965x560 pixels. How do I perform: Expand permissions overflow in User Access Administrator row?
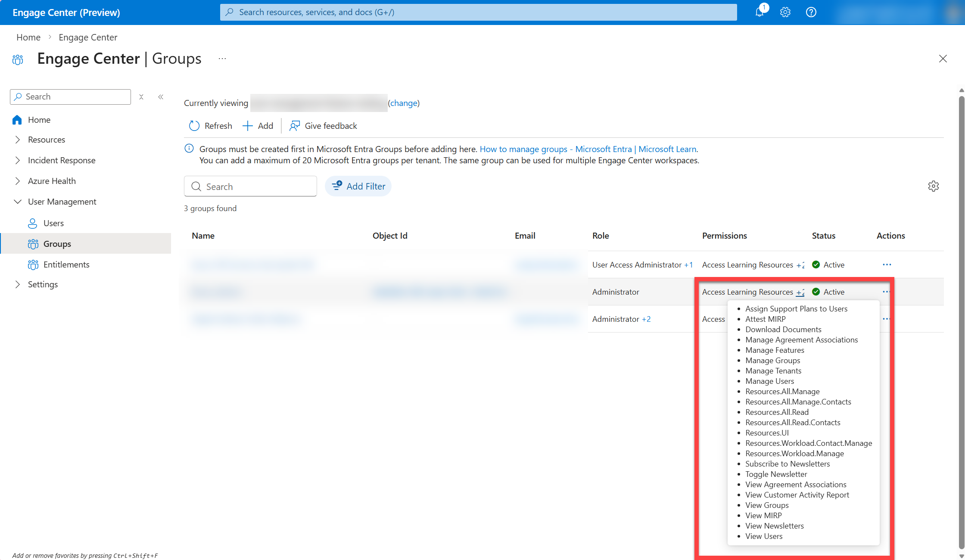800,265
